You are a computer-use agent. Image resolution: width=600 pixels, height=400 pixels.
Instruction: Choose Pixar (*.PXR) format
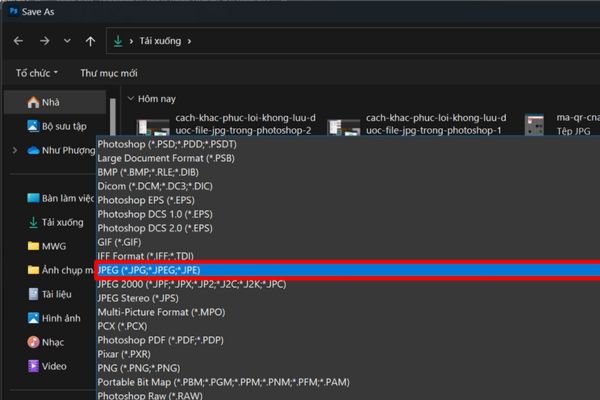pos(348,354)
